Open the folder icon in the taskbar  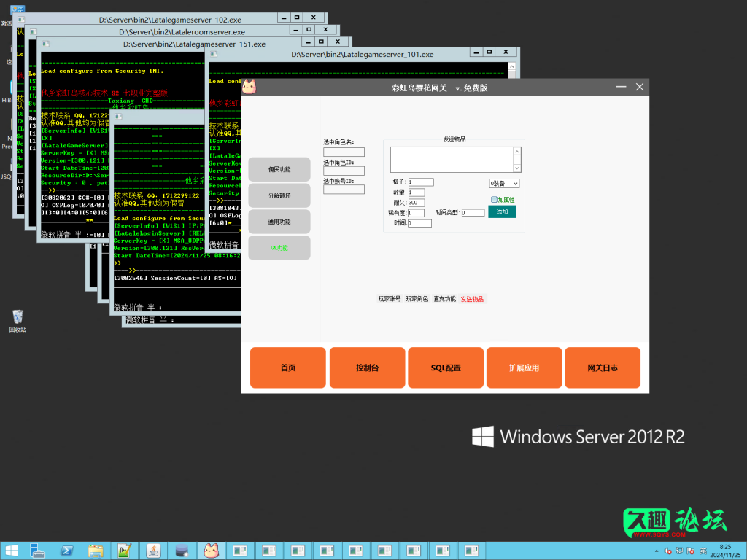[x=96, y=551]
